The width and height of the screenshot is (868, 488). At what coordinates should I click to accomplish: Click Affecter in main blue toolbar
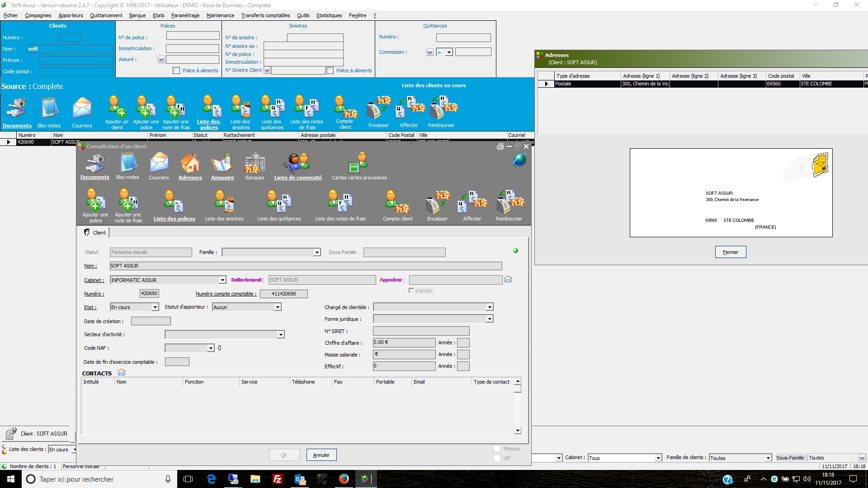[x=409, y=112]
